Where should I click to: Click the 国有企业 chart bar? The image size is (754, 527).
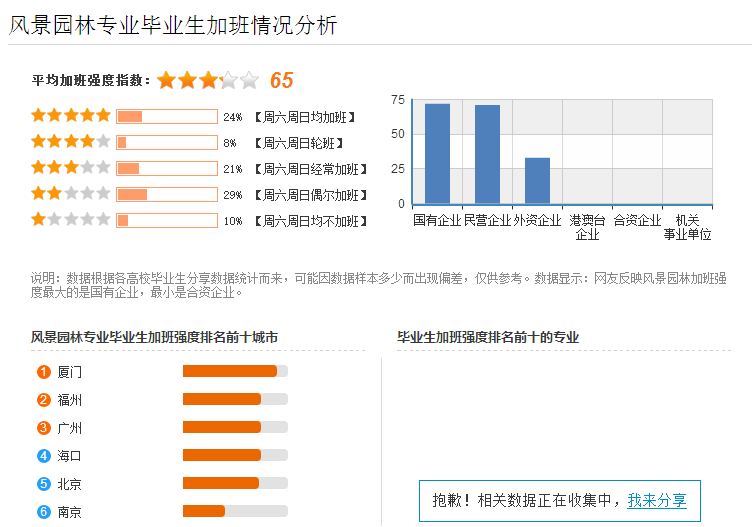click(438, 153)
